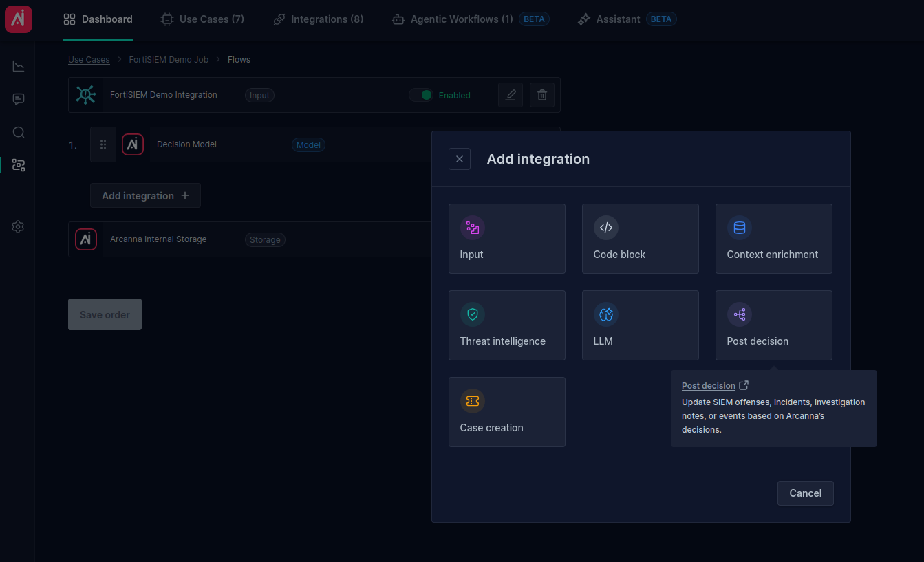The image size is (924, 562).
Task: Click the sidebar search magnifier icon
Action: [19, 132]
